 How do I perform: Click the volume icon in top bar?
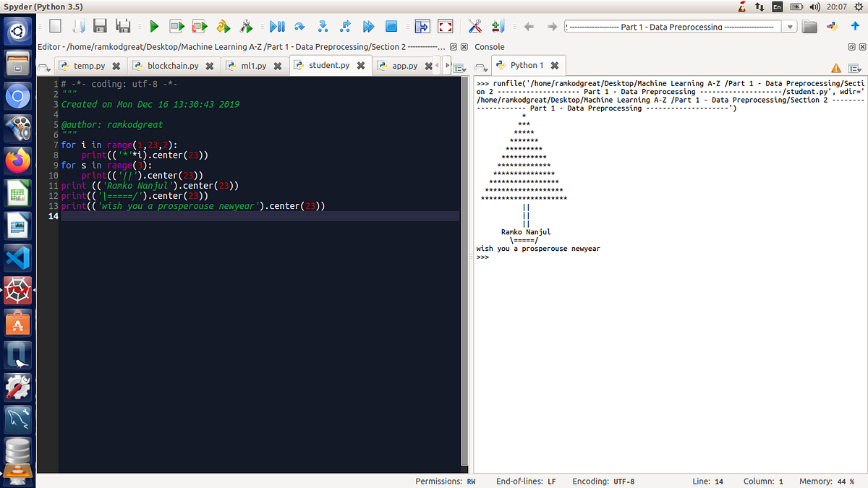(816, 7)
